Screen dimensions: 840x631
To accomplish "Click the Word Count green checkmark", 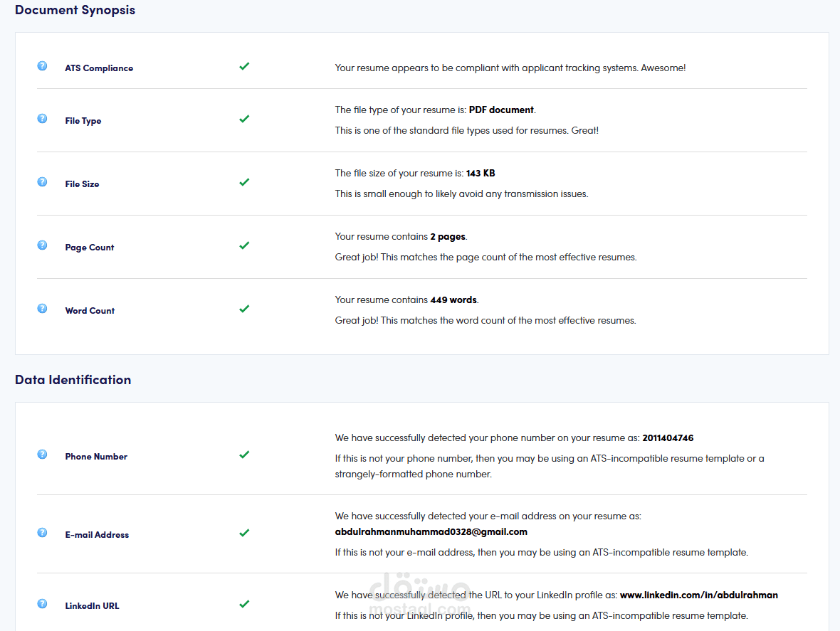I will 244,309.
